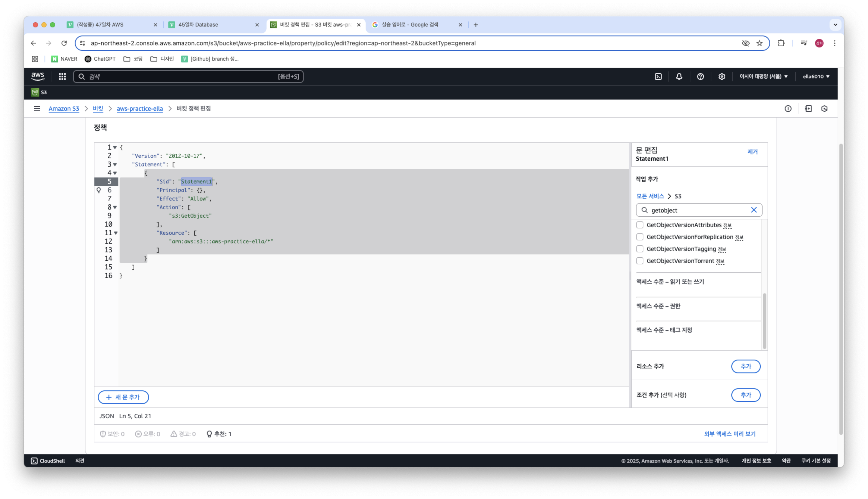Click the 새 문 추가 button
Viewport: 868px width, 499px height.
[123, 397]
